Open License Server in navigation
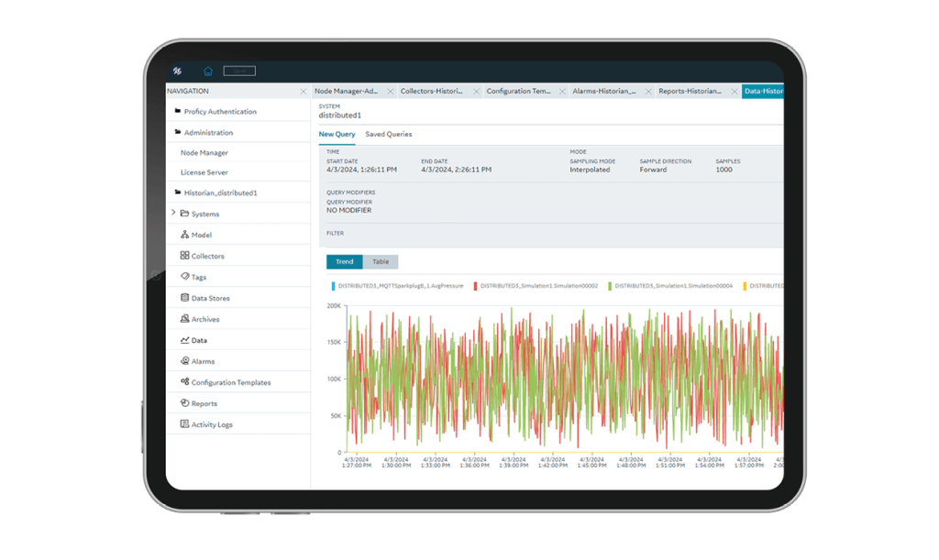 (x=204, y=172)
